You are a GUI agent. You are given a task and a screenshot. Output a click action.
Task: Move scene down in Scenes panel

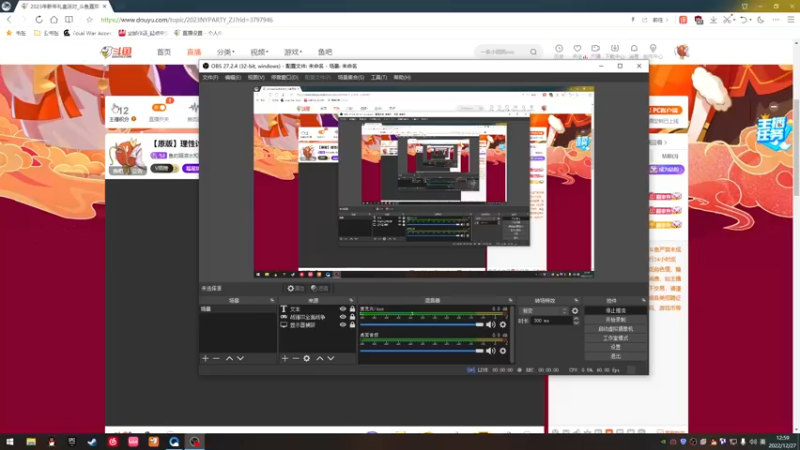pos(240,358)
